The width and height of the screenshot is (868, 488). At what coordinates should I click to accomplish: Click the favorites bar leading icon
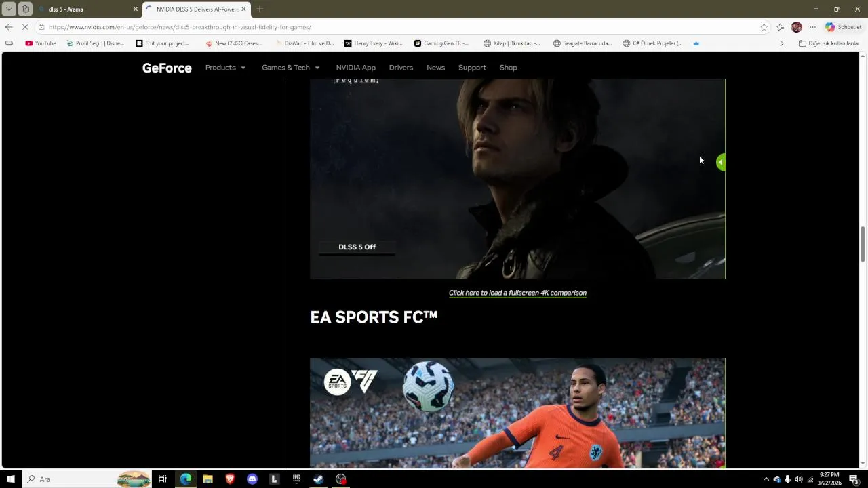(9, 43)
